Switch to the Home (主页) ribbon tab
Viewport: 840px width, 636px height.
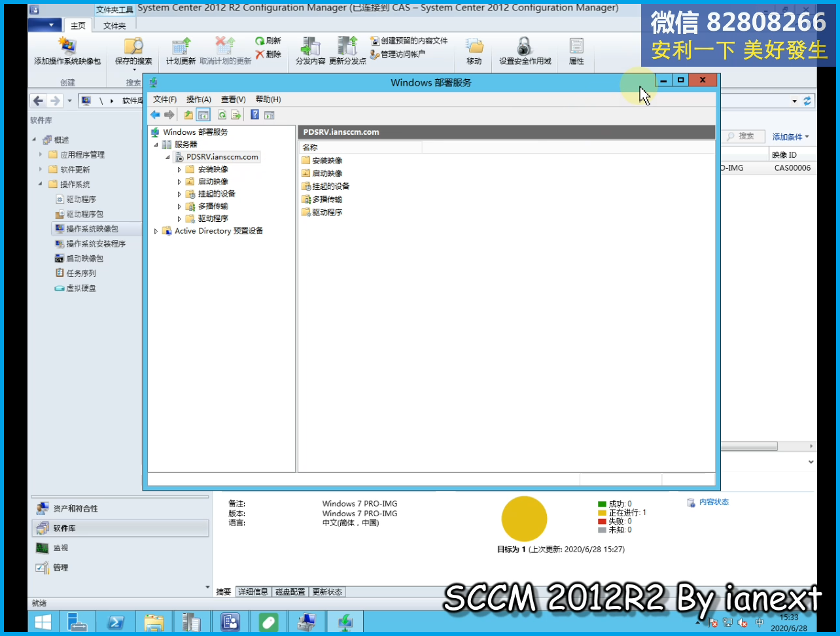[x=78, y=26]
